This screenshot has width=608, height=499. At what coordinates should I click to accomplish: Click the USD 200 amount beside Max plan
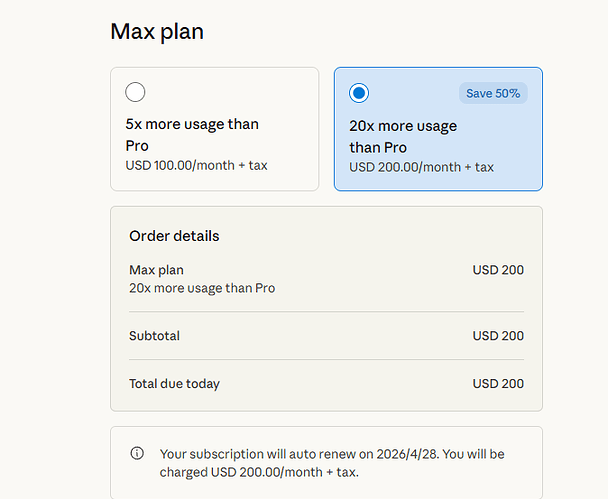(x=498, y=270)
